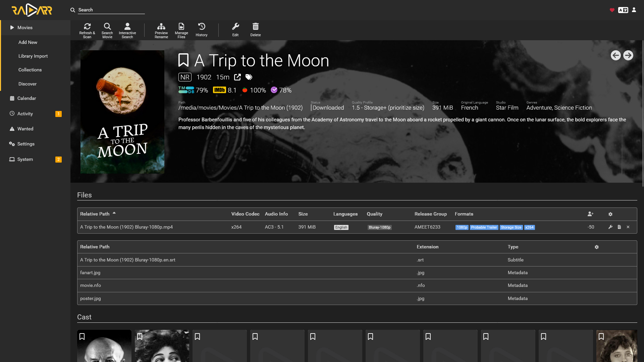This screenshot has width=644, height=362.
Task: Edit the movie file with wrench icon
Action: [610, 227]
